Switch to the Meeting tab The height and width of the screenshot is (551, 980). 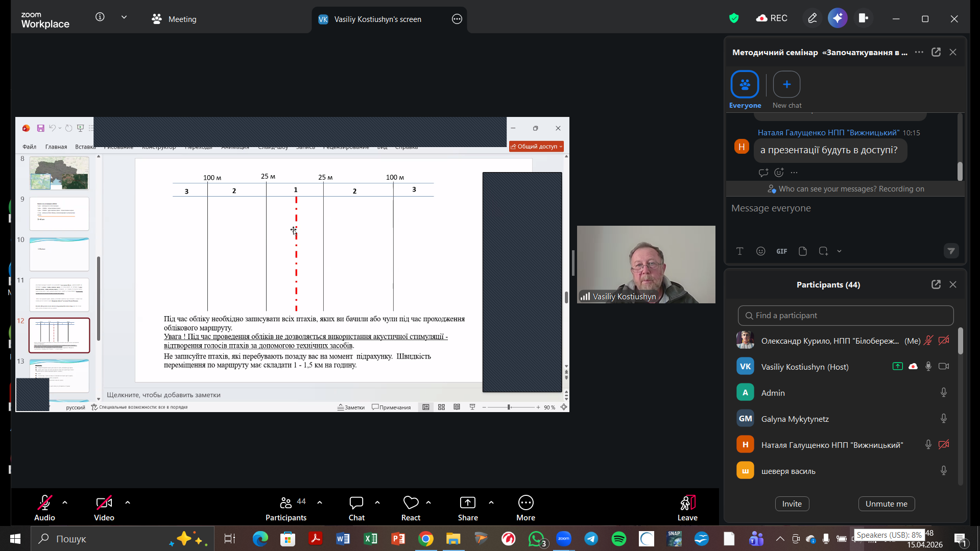(x=175, y=19)
